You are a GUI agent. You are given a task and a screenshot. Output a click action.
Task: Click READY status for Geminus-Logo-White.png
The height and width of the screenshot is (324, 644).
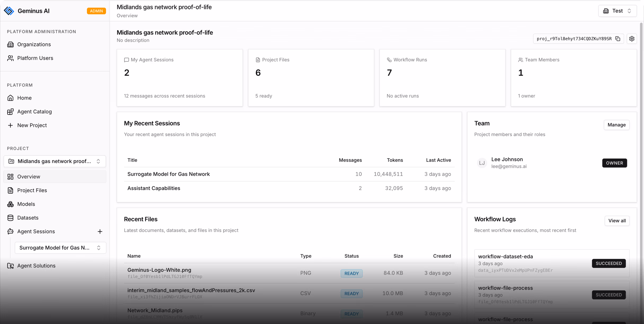(x=351, y=273)
